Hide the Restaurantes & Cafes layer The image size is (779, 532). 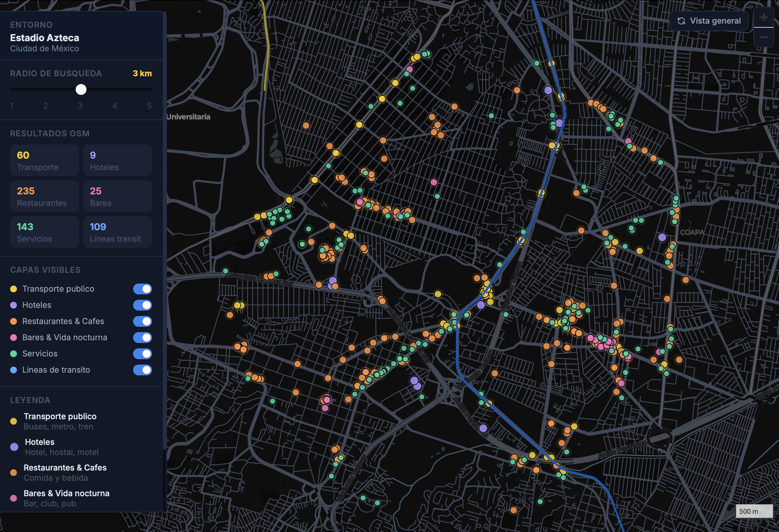[x=142, y=321]
